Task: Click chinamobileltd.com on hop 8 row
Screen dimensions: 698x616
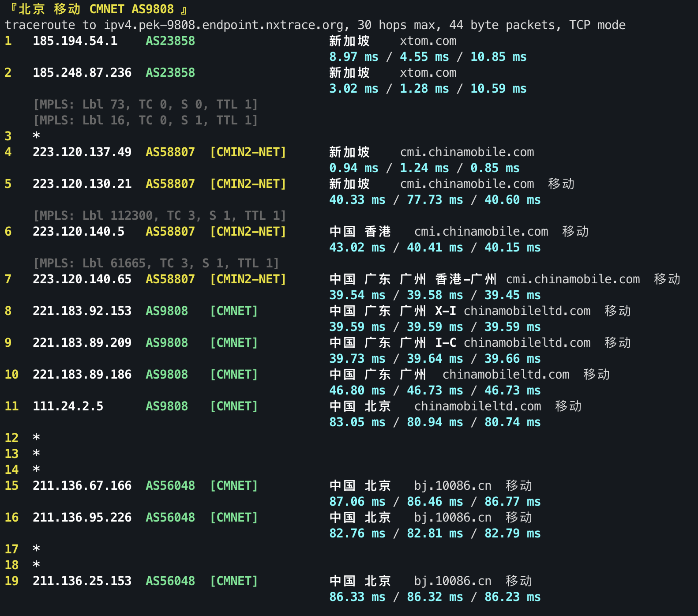Action: point(527,311)
